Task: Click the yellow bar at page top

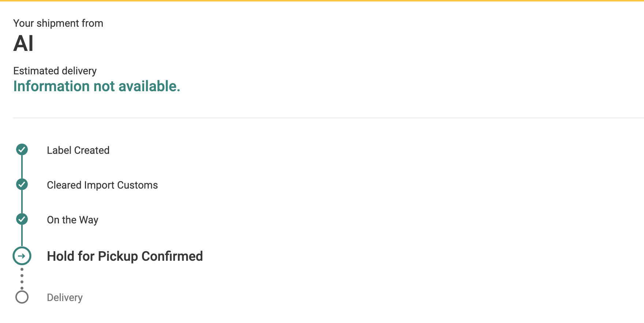Action: coord(322,1)
